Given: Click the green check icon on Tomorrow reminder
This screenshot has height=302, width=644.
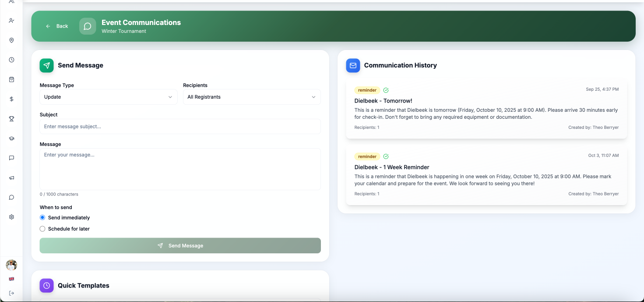Looking at the screenshot, I should (x=386, y=90).
